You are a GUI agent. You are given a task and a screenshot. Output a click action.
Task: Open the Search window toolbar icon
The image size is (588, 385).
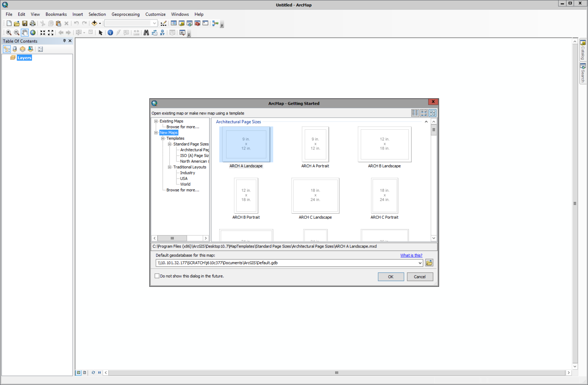[x=189, y=23]
